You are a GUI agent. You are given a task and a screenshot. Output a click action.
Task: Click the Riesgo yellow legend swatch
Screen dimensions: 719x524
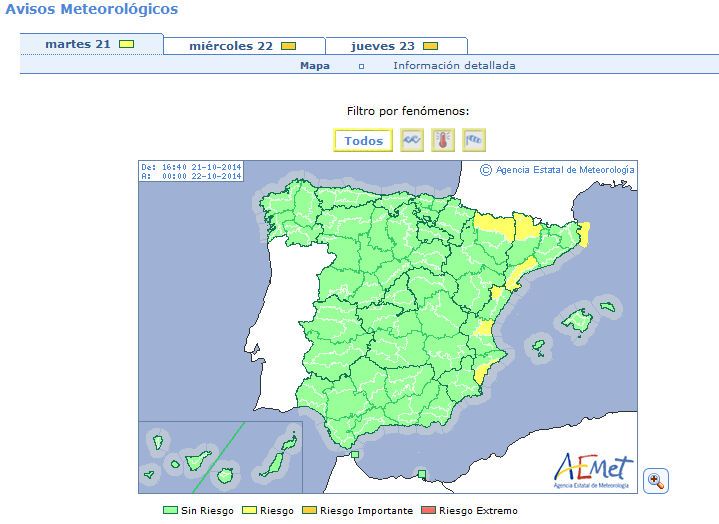pos(249,510)
